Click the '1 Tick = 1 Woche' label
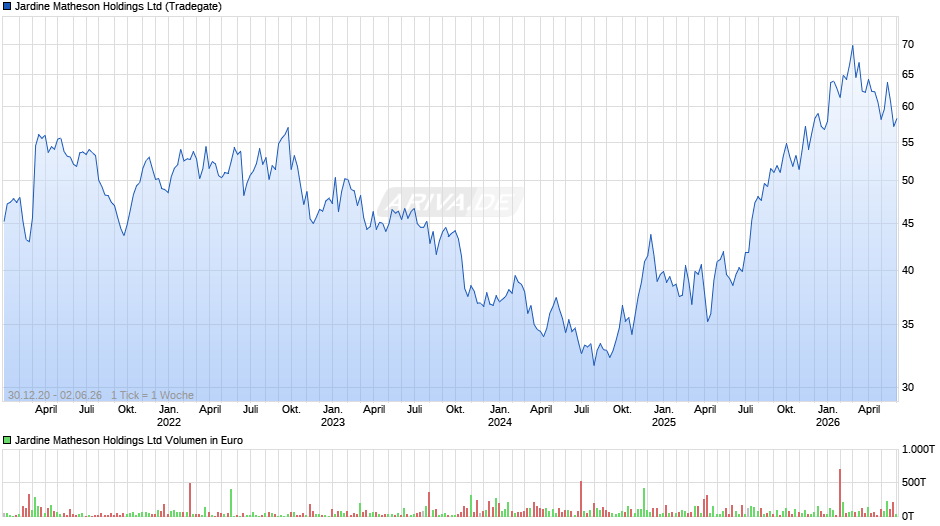The image size is (940, 526). coord(152,395)
